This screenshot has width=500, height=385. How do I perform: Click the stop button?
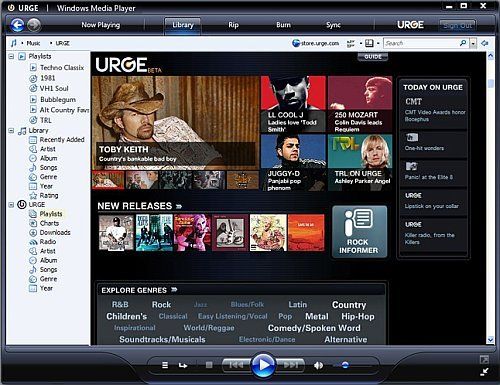[x=209, y=365]
